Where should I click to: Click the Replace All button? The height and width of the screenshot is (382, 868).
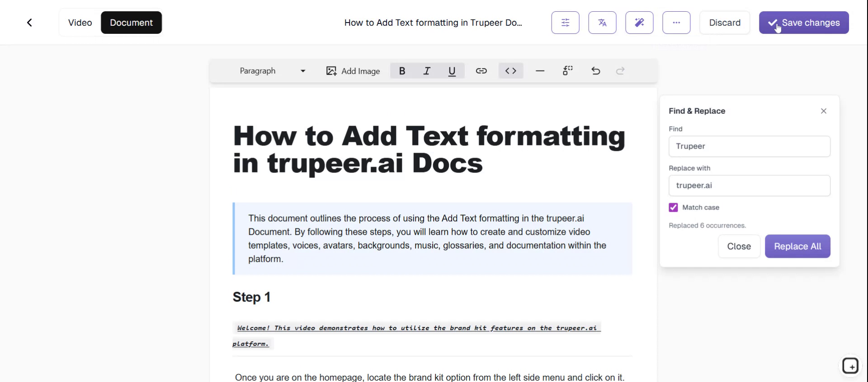coord(797,246)
